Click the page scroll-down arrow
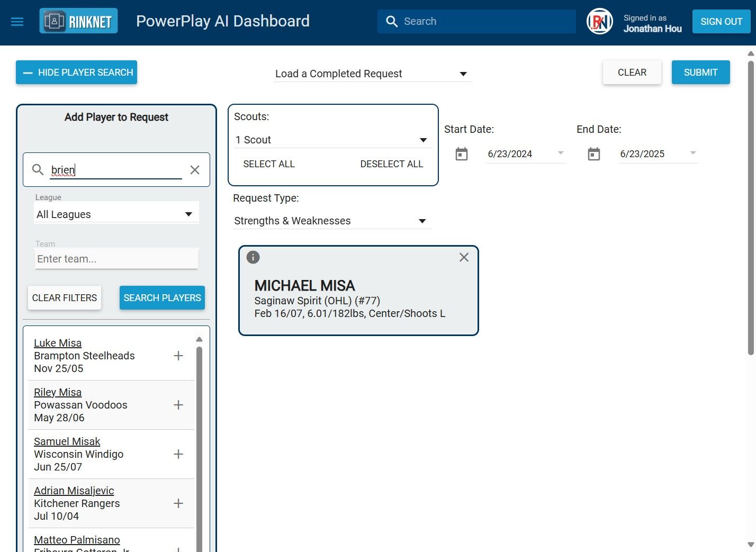This screenshot has width=756, height=552. click(x=751, y=545)
